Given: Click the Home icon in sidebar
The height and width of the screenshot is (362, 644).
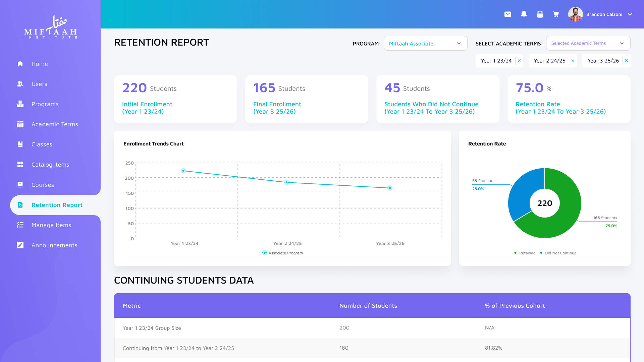Looking at the screenshot, I should [x=20, y=64].
